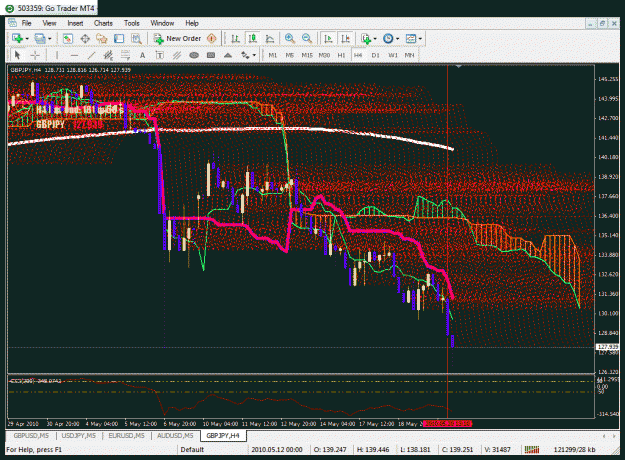Zoom out of the chart

click(307, 39)
